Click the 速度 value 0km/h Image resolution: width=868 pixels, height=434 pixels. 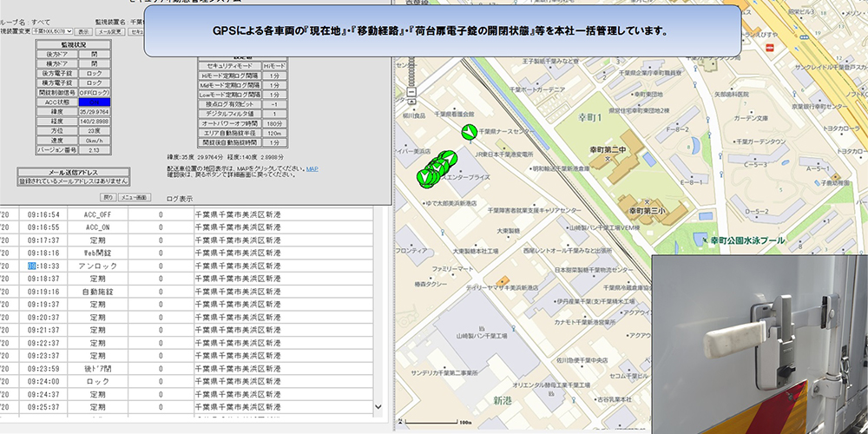click(95, 140)
